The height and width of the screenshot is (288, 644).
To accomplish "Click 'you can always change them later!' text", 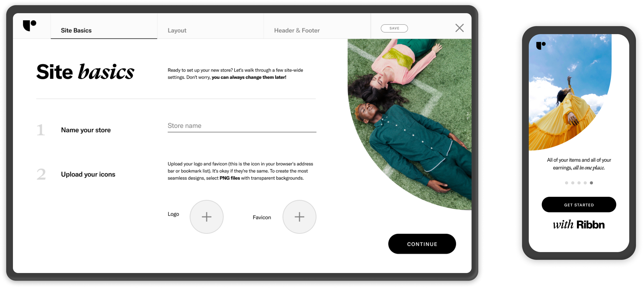I will tap(249, 77).
